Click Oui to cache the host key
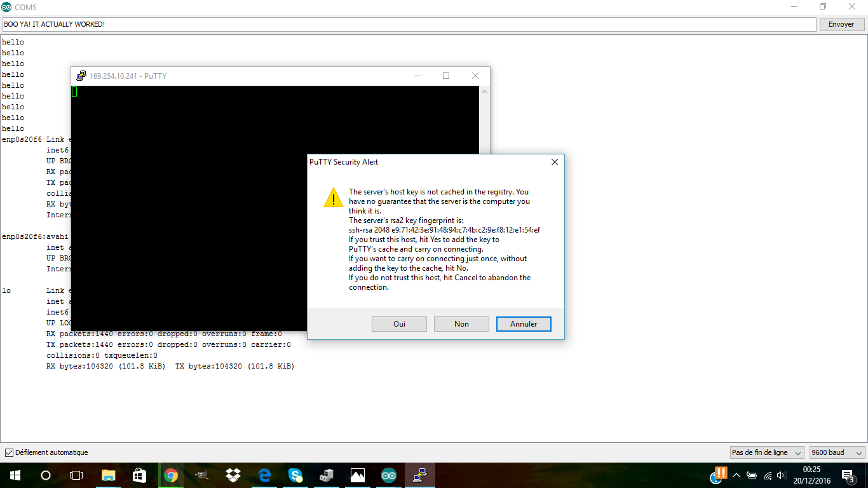 coord(399,324)
